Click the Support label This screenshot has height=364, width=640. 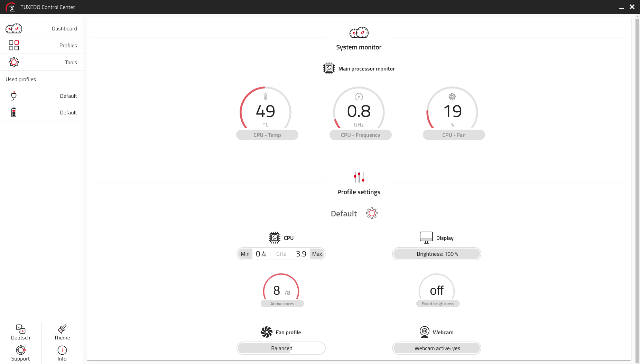coord(21,359)
